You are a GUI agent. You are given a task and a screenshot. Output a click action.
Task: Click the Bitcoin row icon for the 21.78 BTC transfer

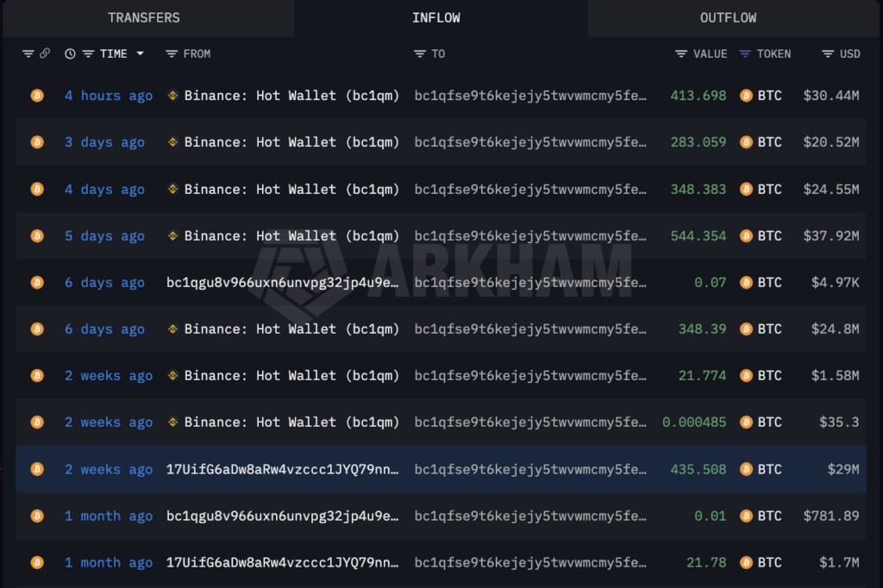[37, 563]
